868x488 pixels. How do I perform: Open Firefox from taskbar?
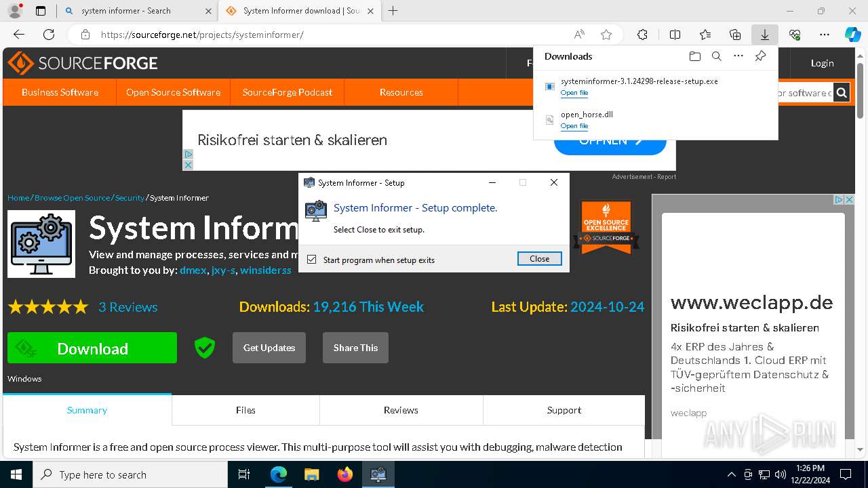345,474
